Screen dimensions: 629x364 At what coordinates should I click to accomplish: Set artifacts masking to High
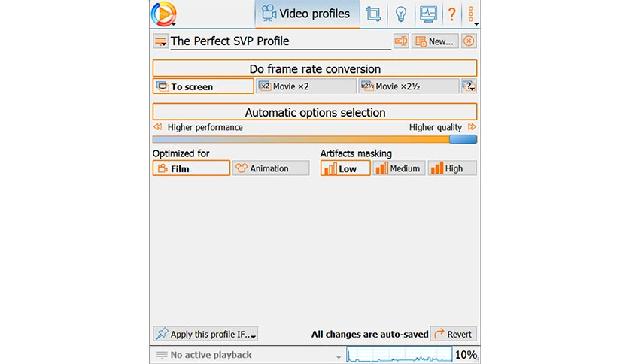click(x=452, y=168)
